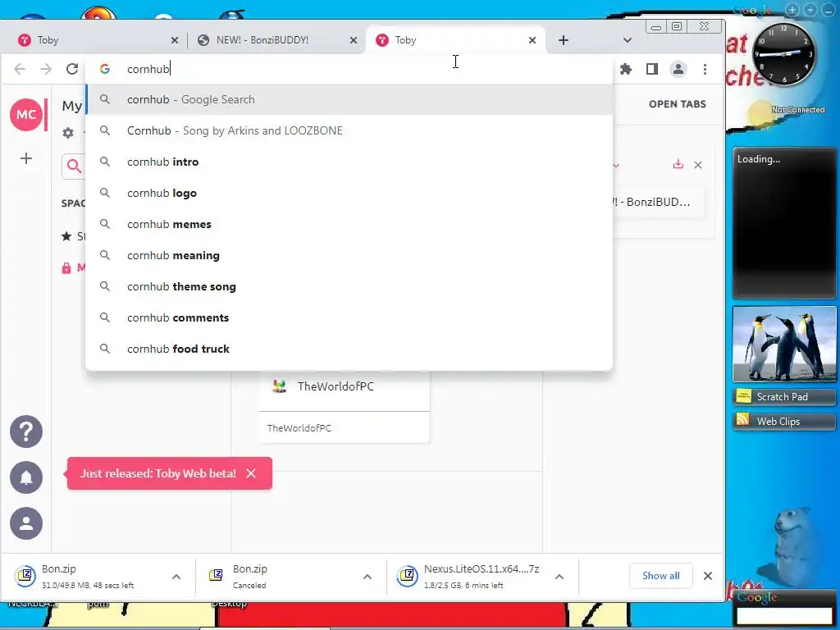Open Toby notifications bell icon
The width and height of the screenshot is (840, 630).
[26, 477]
